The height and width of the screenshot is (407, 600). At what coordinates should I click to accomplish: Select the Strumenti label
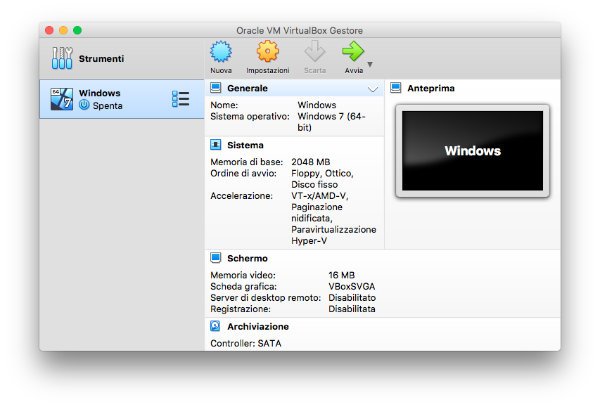(x=101, y=59)
